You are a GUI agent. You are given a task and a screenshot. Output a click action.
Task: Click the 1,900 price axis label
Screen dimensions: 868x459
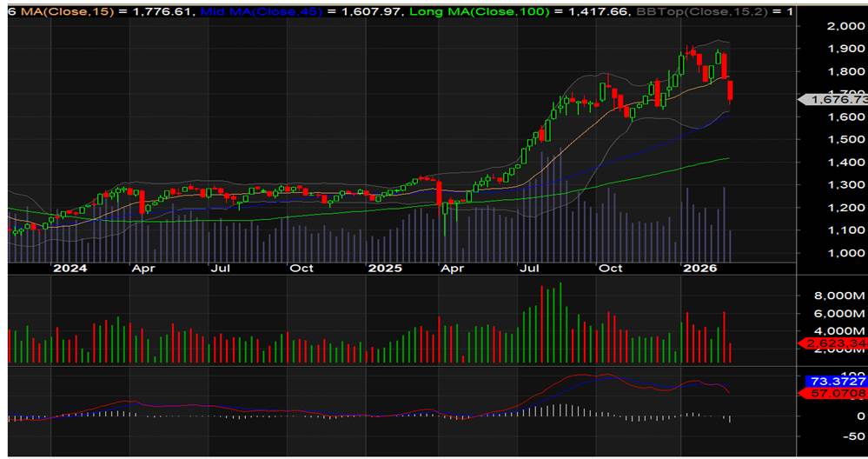click(x=846, y=49)
